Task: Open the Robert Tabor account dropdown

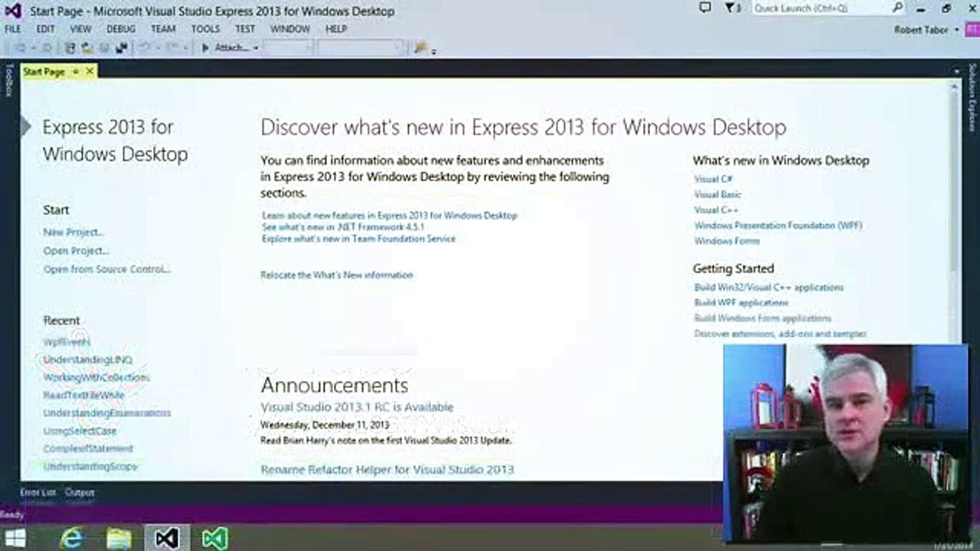Action: (x=955, y=30)
